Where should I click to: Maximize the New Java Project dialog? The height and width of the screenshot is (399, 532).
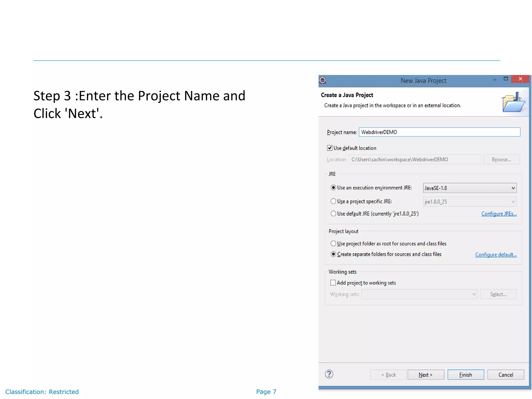506,79
